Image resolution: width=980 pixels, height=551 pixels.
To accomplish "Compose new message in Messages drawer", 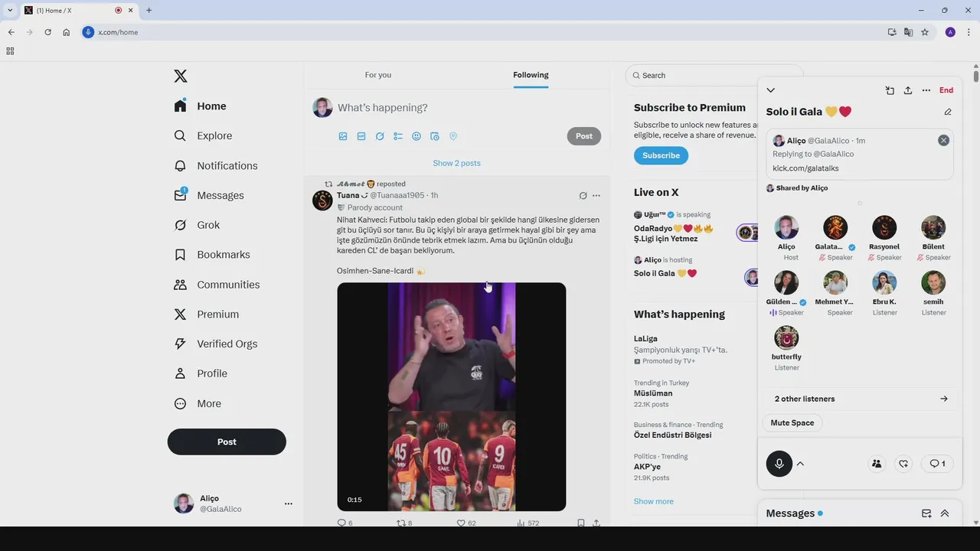I will [926, 514].
